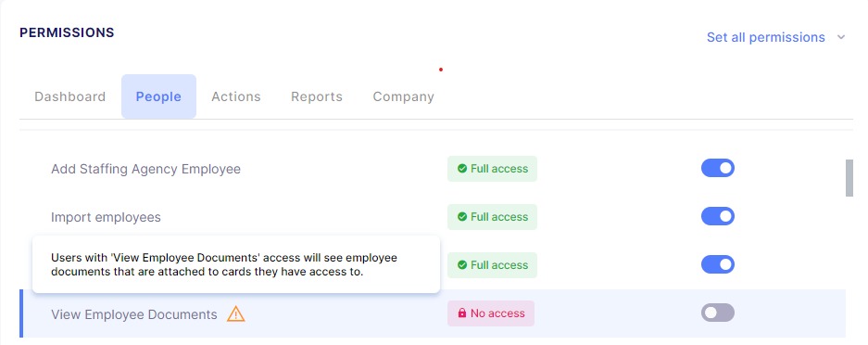
Task: Switch off the toggle above View Employee Documents
Action: [x=717, y=264]
